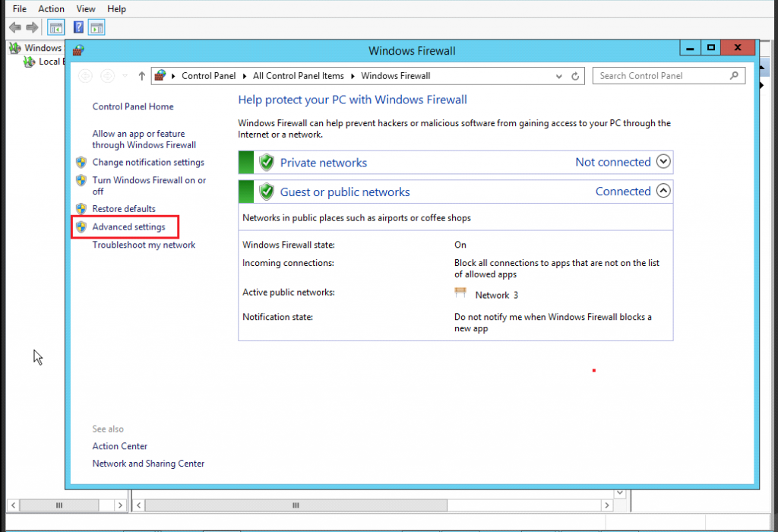
Task: Toggle the show/hide action pane icon
Action: pos(96,28)
